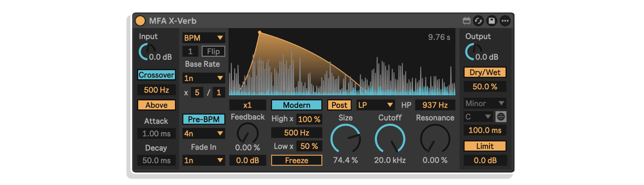Open the BPM mode dropdown
The image size is (644, 185).
pos(204,38)
